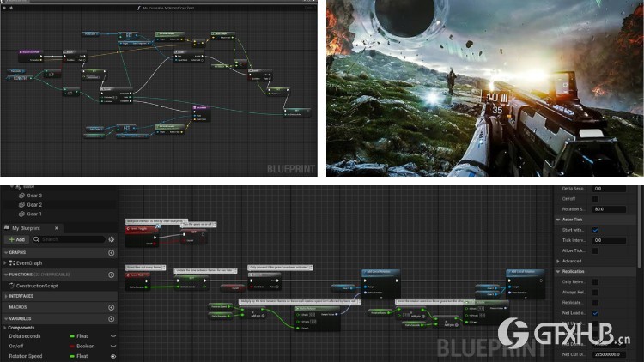Image resolution: width=644 pixels, height=362 pixels.
Task: Click Add pin on the first multiply node
Action: click(x=258, y=316)
